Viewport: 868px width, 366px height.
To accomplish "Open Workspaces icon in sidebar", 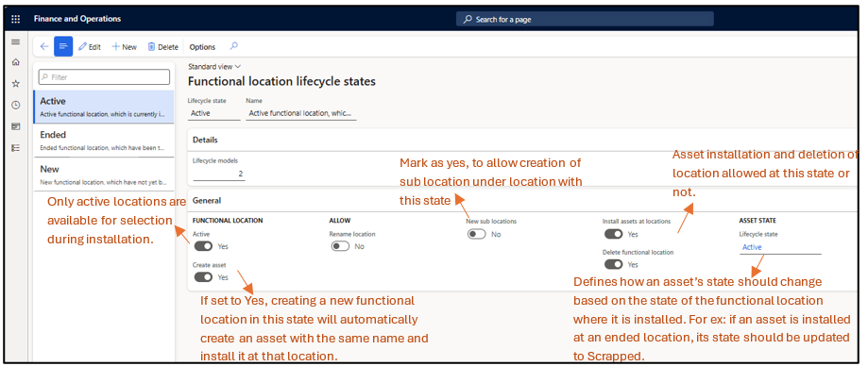I will coord(15,126).
